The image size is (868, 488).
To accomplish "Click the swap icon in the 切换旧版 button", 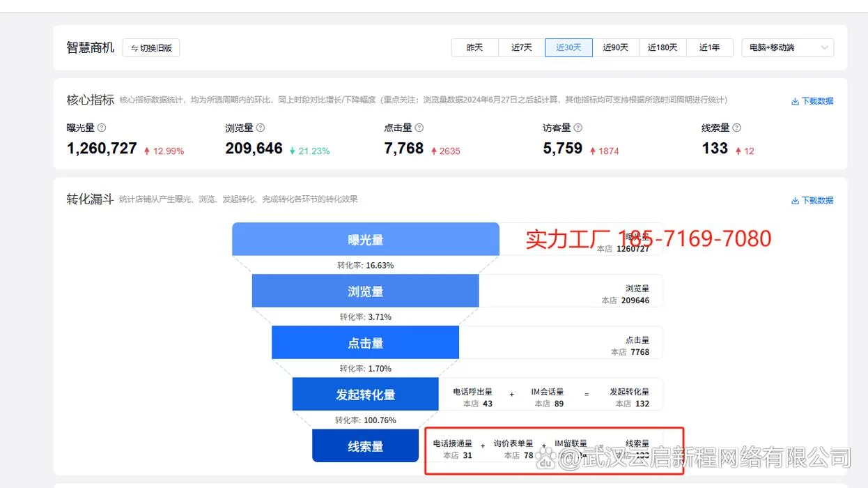I will coord(134,48).
